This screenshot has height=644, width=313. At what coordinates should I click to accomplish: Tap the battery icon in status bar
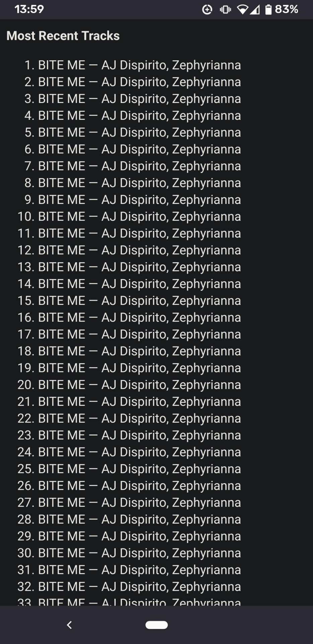click(x=268, y=9)
